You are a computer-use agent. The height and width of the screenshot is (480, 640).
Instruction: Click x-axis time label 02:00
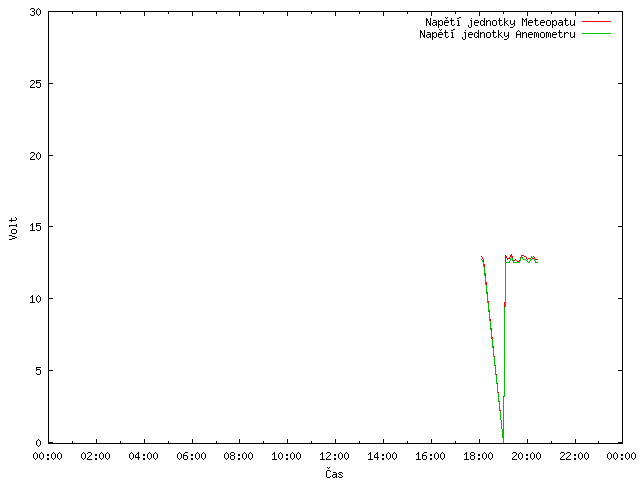tap(96, 456)
